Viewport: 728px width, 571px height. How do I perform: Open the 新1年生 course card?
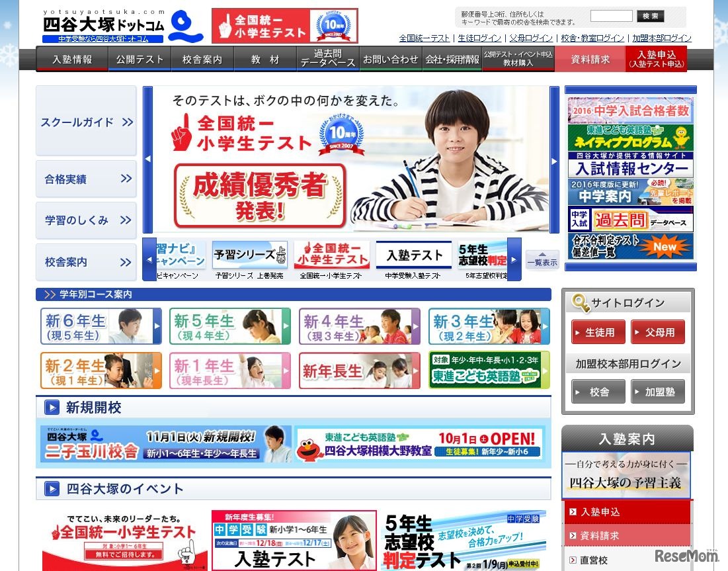point(230,371)
